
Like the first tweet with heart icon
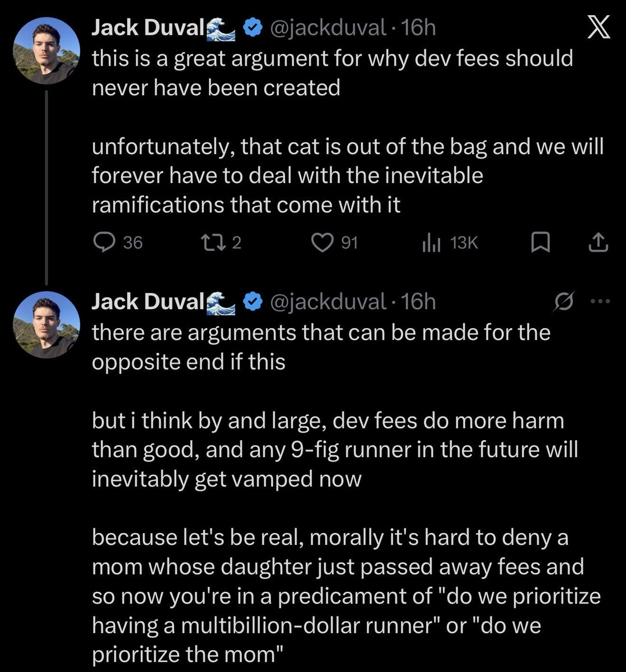[x=321, y=242]
